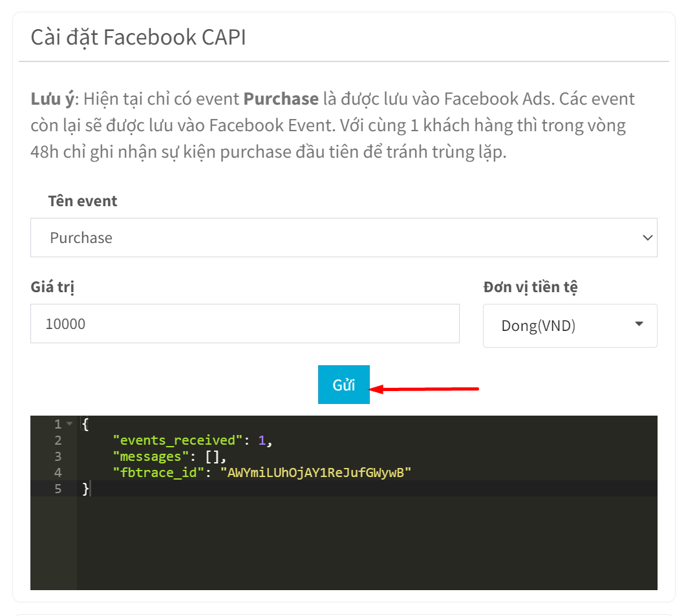Click the bold word Purchase in the note

click(x=281, y=99)
